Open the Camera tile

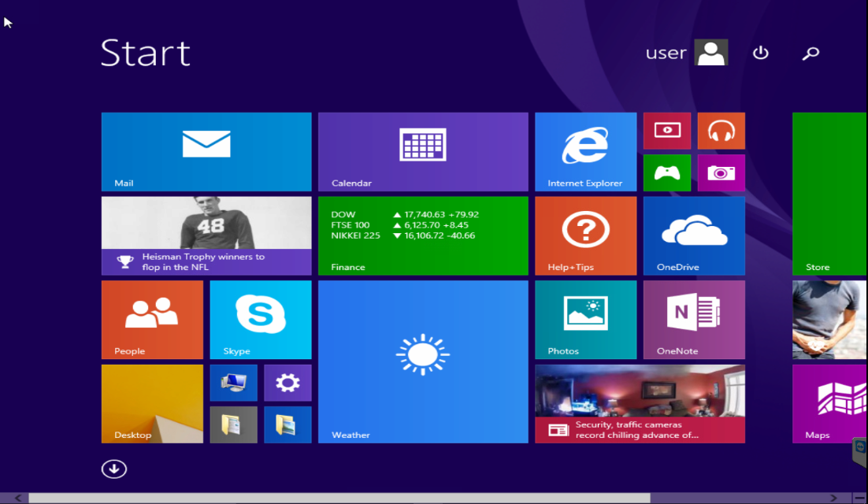(721, 173)
